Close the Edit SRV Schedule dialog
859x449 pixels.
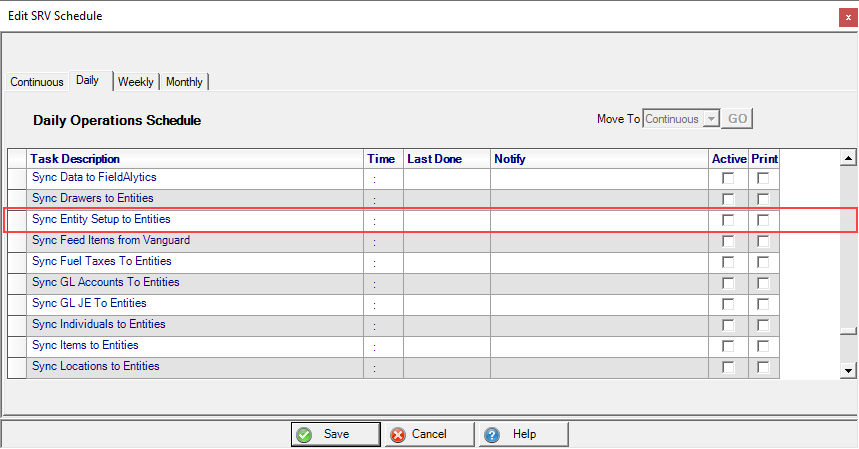pyautogui.click(x=849, y=16)
